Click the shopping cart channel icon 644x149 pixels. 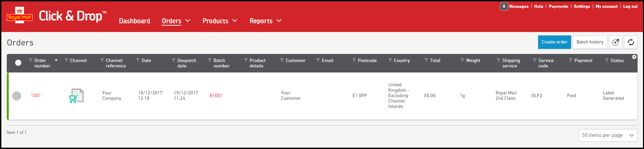(x=76, y=96)
